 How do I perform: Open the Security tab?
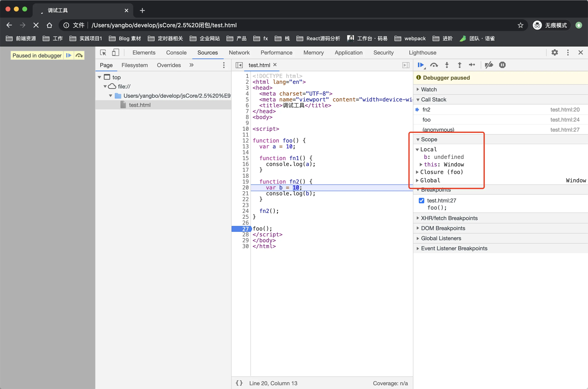(x=383, y=53)
